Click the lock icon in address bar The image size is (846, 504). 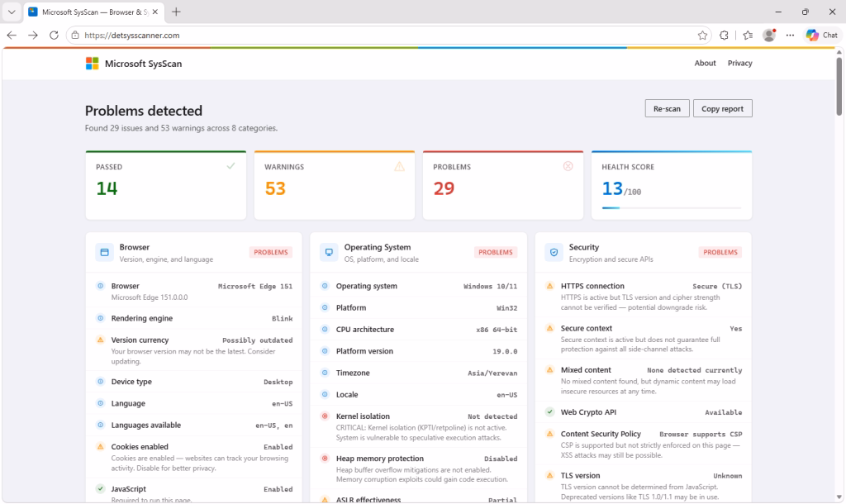point(75,35)
